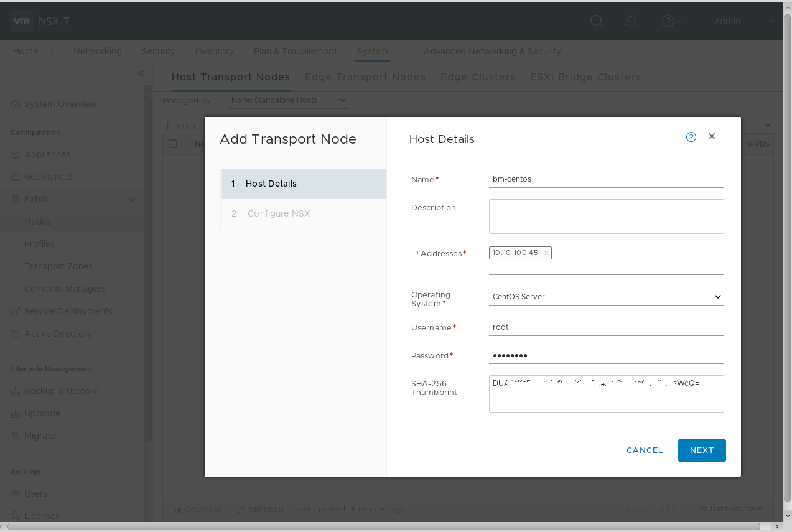Click the IP Addresses input line
The height and width of the screenshot is (532, 792).
coord(607,268)
